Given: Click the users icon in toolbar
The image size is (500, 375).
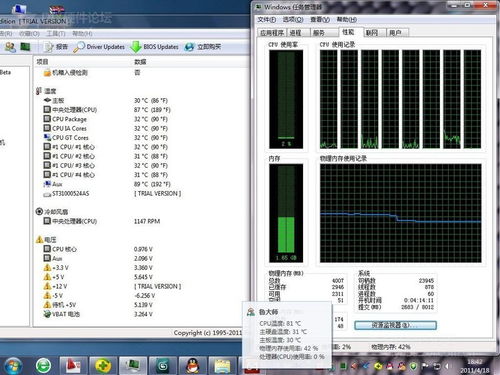Looking at the screenshot, I should pos(10,47).
